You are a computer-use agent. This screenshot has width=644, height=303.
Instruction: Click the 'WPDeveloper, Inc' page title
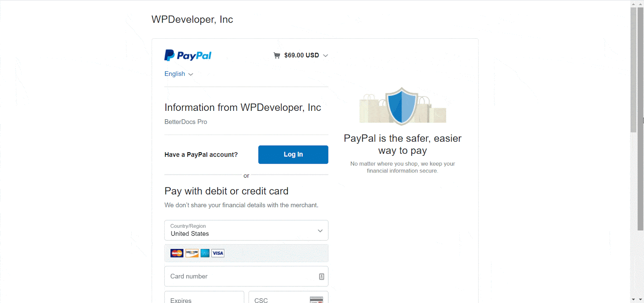pyautogui.click(x=192, y=19)
